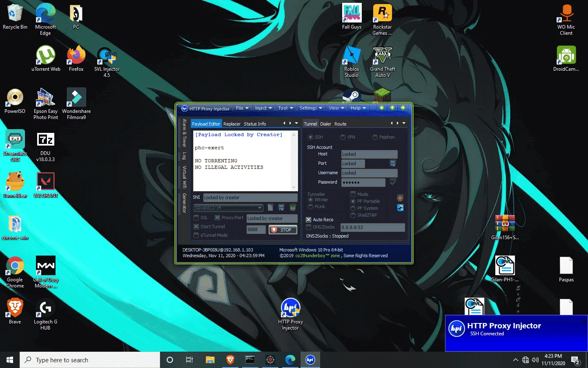Toggle the Mode checkbox
The width and height of the screenshot is (588, 368).
click(x=353, y=194)
